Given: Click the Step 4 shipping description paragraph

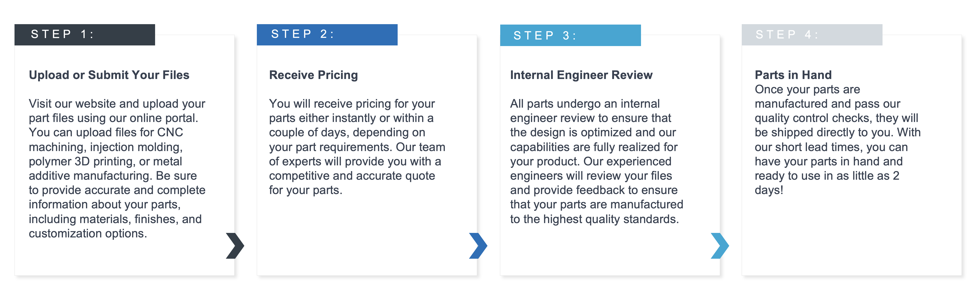Looking at the screenshot, I should coord(838,139).
